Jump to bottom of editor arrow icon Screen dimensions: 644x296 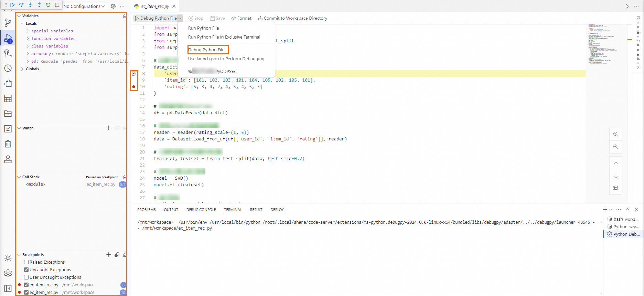(616, 177)
